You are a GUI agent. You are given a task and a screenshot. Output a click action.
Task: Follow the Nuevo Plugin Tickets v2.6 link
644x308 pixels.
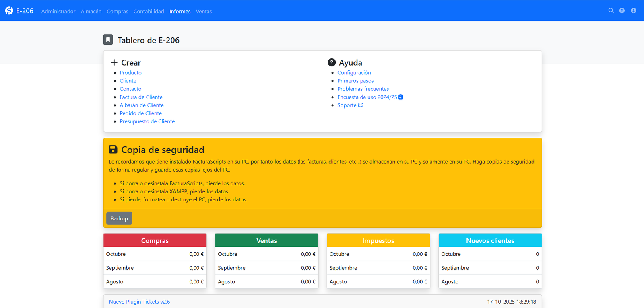(x=139, y=302)
